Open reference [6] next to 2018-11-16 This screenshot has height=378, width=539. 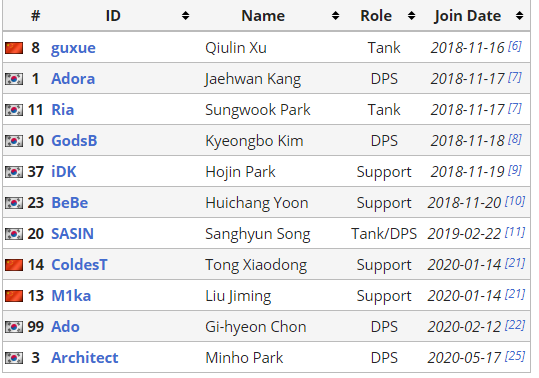pos(515,46)
